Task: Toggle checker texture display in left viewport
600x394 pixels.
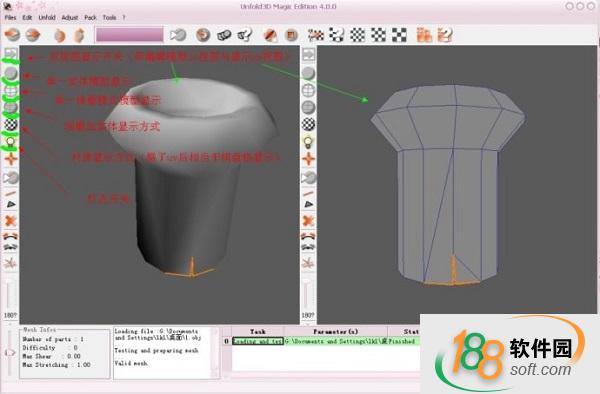Action: [11, 125]
